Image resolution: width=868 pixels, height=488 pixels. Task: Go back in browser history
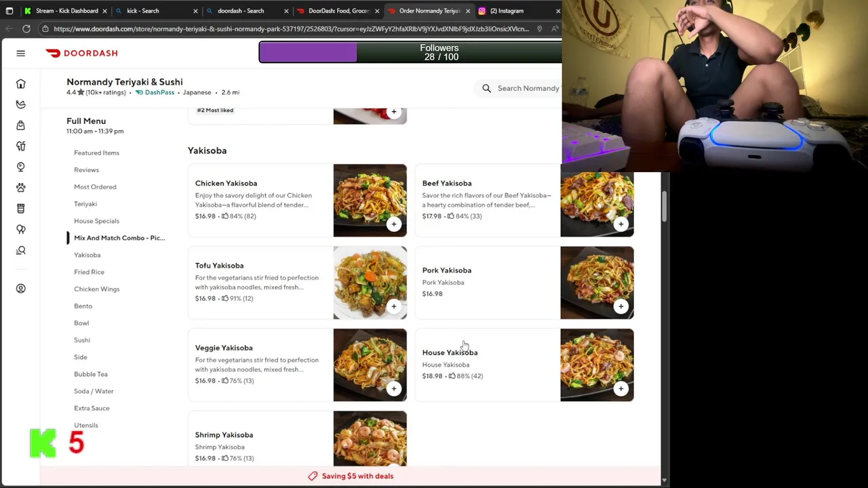(x=9, y=28)
